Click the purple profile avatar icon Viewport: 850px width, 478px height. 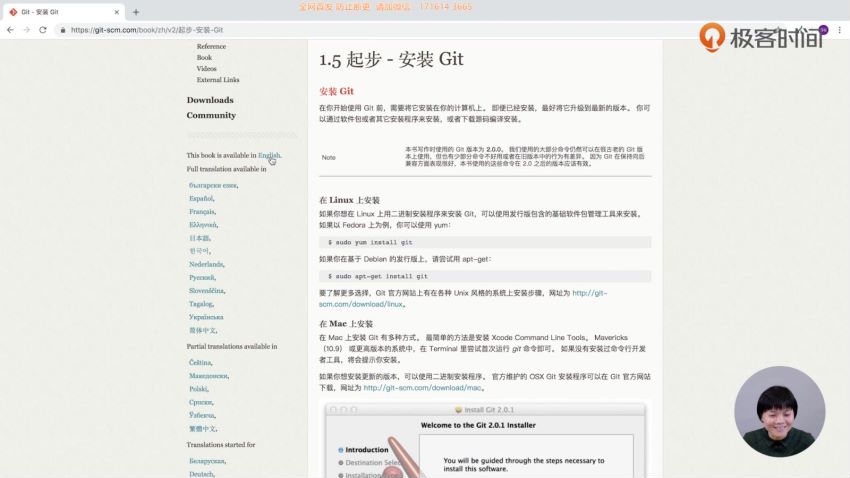click(824, 30)
